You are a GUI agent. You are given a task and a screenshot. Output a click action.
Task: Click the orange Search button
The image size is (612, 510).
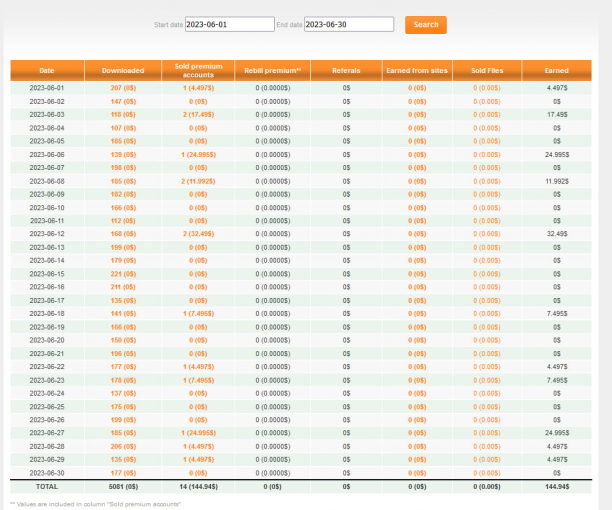click(x=426, y=25)
